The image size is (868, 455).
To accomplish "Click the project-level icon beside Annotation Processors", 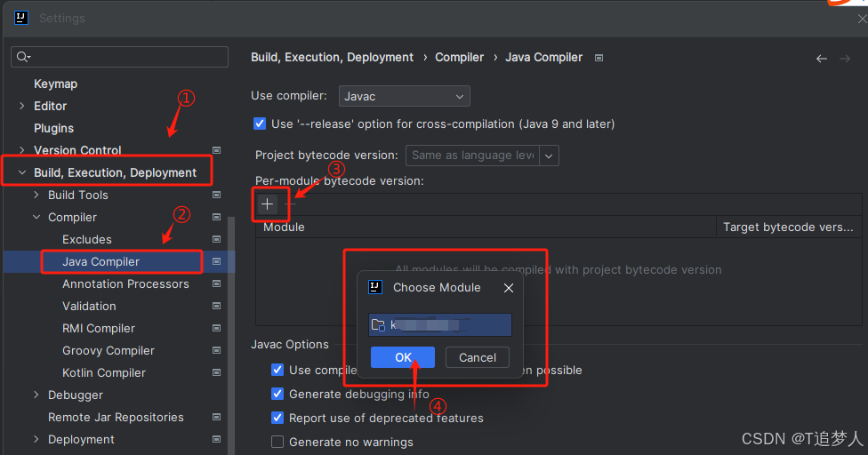I will click(x=217, y=283).
